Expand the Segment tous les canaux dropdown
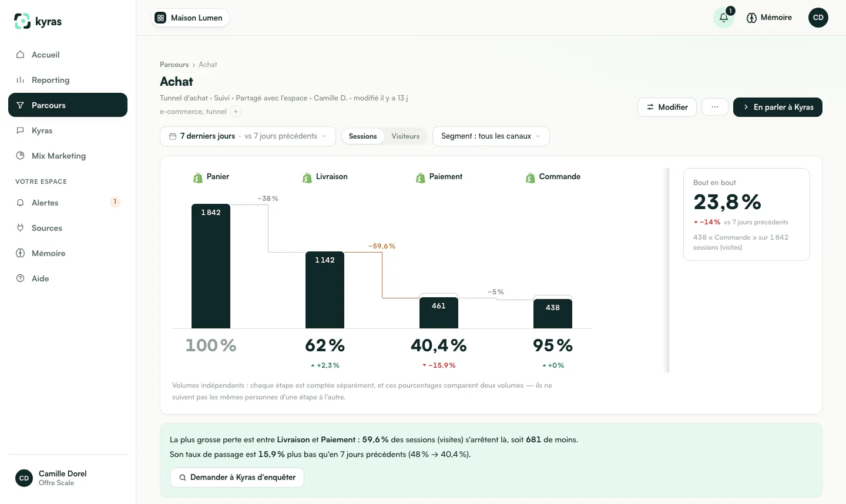Viewport: 846px width, 504px height. click(x=491, y=136)
